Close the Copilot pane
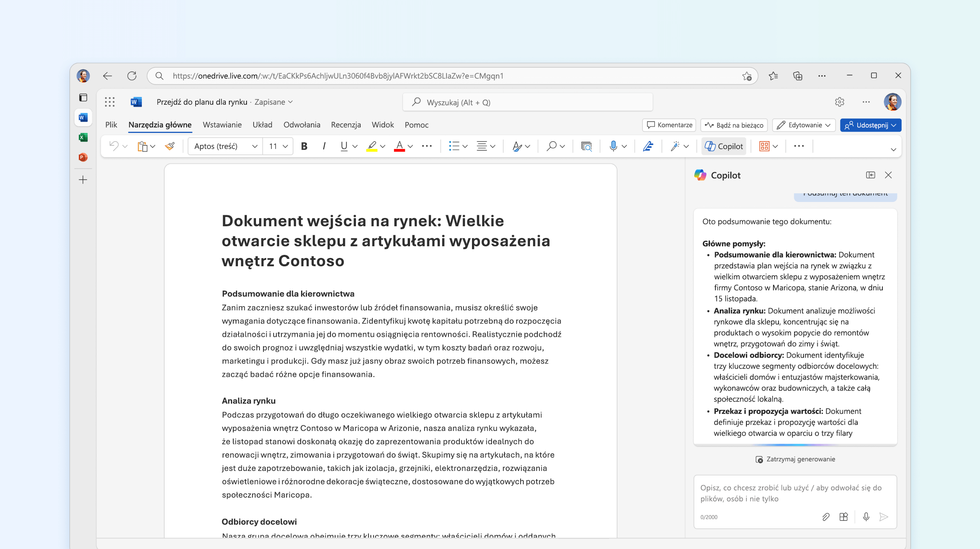The width and height of the screenshot is (980, 549). click(888, 175)
